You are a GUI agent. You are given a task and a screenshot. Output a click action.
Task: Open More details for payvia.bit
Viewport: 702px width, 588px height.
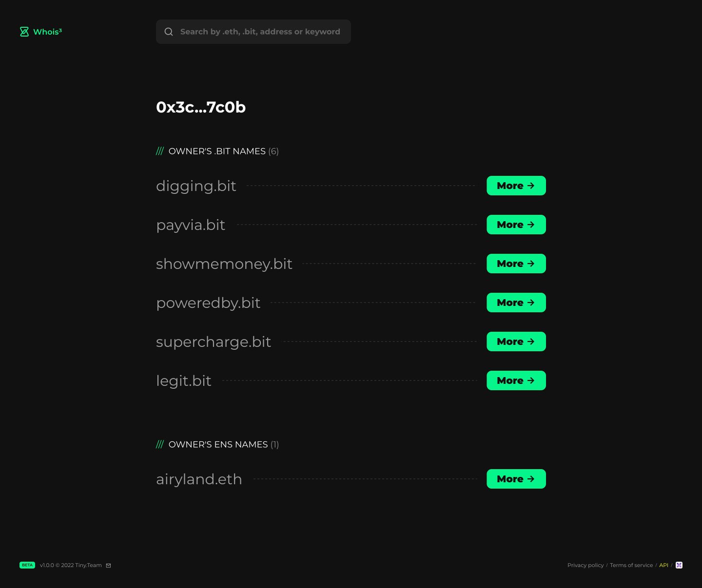click(x=516, y=225)
